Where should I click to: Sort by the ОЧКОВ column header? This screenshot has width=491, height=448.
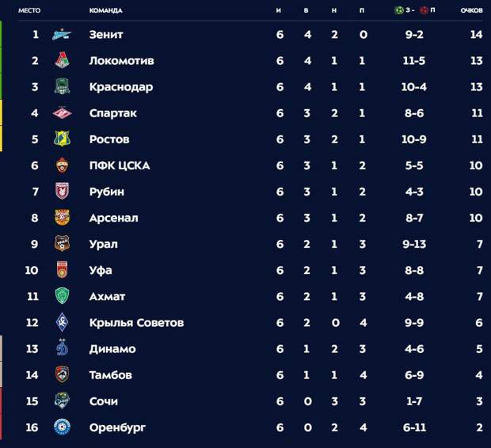click(x=471, y=10)
